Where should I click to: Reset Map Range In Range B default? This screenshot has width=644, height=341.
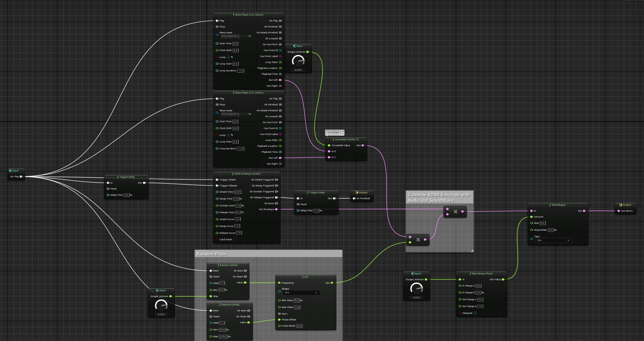[483, 293]
